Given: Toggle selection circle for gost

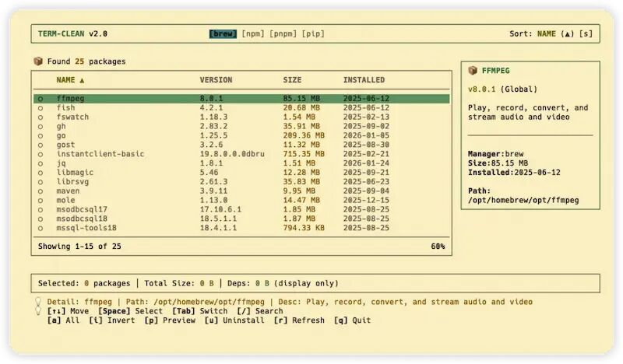Looking at the screenshot, I should pos(40,145).
